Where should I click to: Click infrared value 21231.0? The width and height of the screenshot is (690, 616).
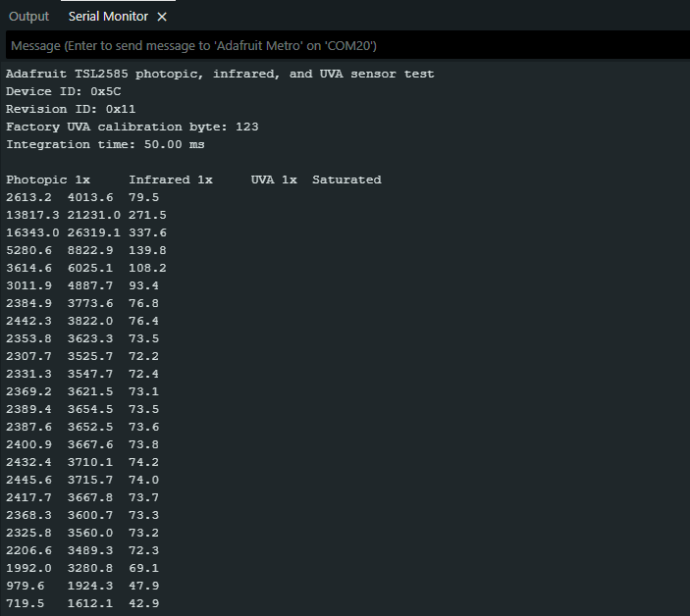tap(93, 215)
